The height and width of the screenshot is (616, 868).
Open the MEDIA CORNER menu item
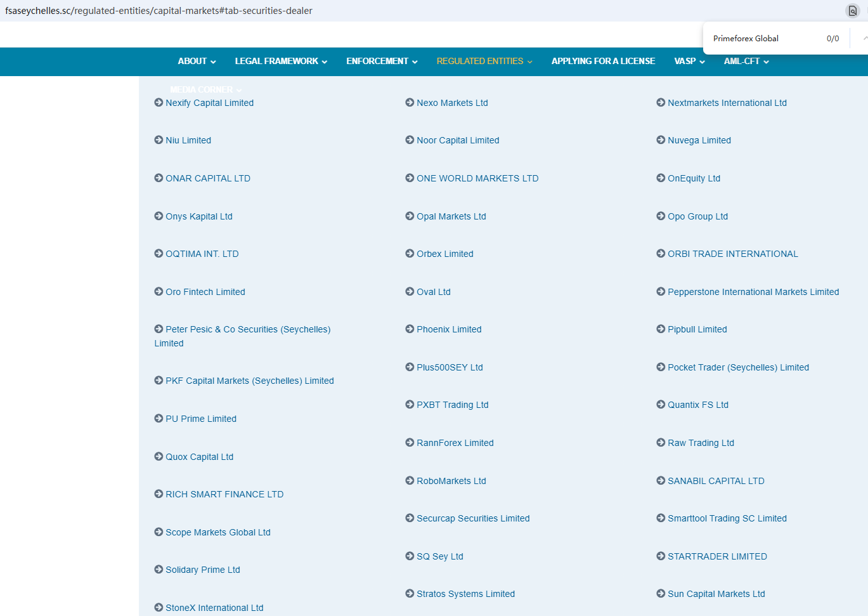point(205,89)
